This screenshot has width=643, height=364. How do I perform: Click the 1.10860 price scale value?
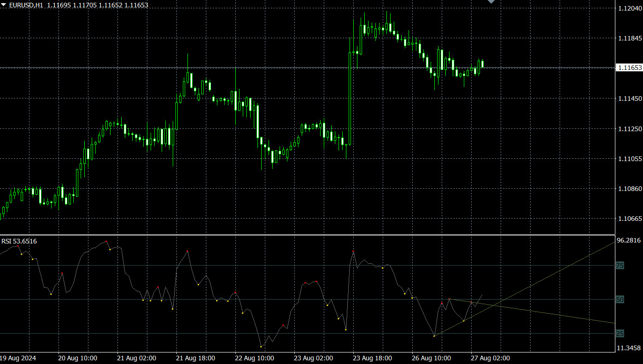point(629,189)
